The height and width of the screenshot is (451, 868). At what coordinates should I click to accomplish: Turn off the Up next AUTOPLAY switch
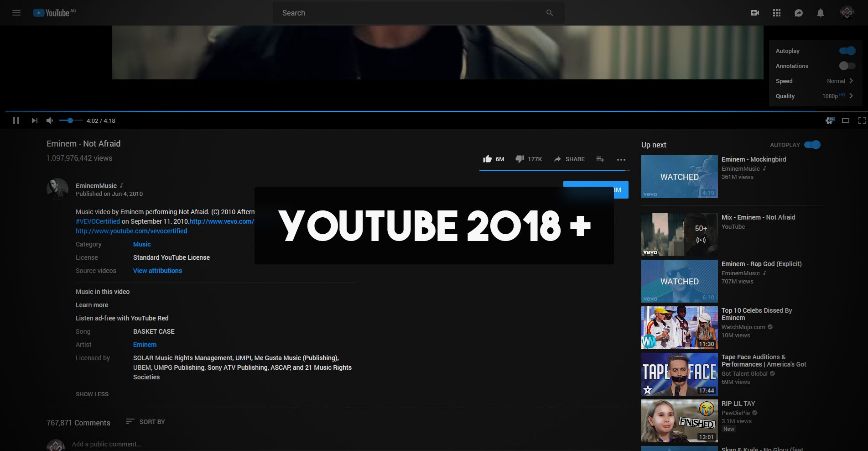[812, 145]
